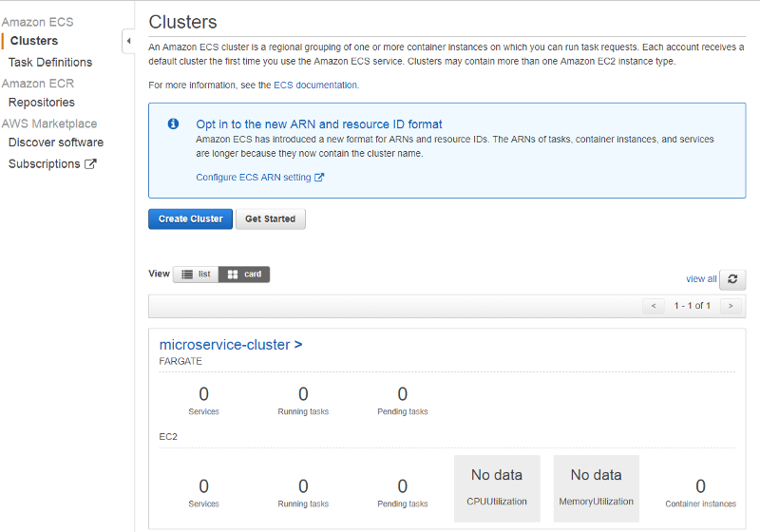Go to previous page of clusters
760x532 pixels.
pos(654,306)
